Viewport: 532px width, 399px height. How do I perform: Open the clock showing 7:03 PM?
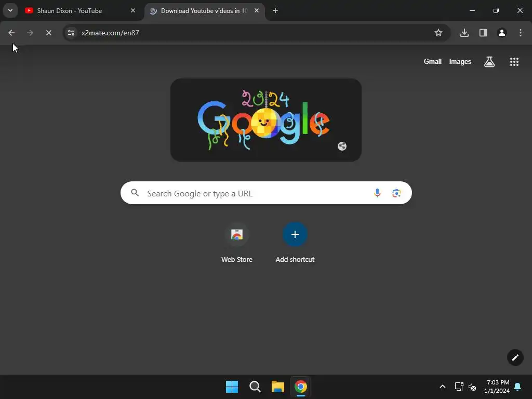coord(497,387)
